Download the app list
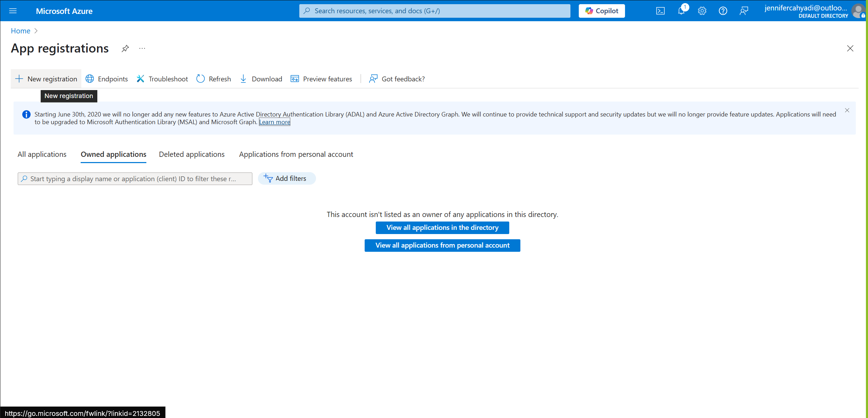This screenshot has height=418, width=868. point(261,79)
